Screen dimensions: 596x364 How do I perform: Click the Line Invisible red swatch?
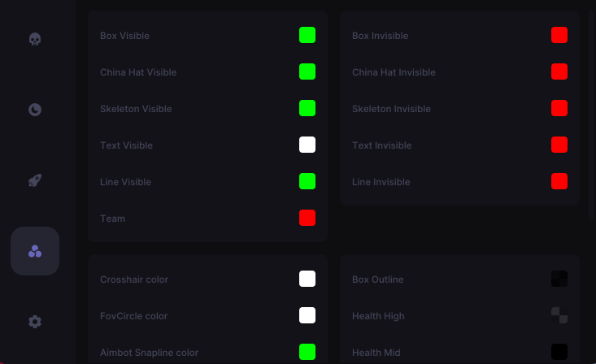click(x=559, y=181)
